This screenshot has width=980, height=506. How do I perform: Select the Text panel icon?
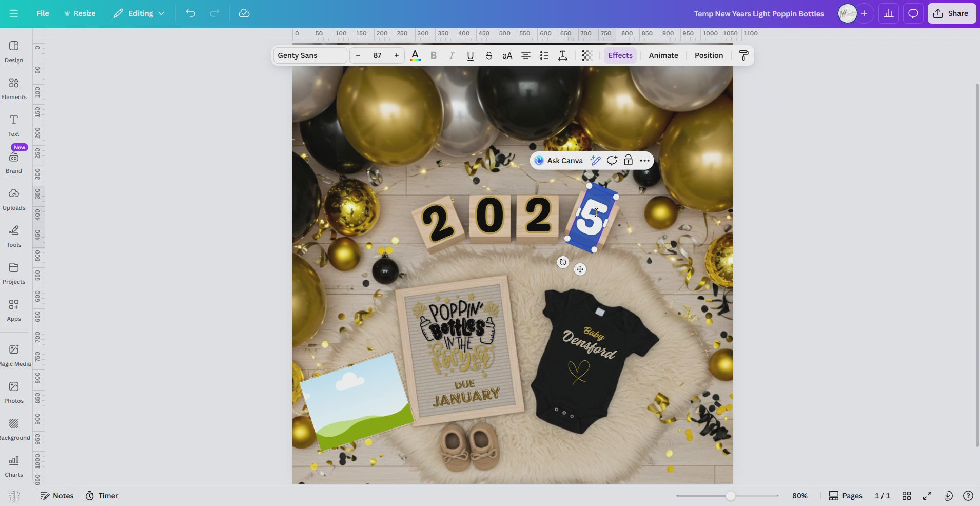[x=13, y=124]
